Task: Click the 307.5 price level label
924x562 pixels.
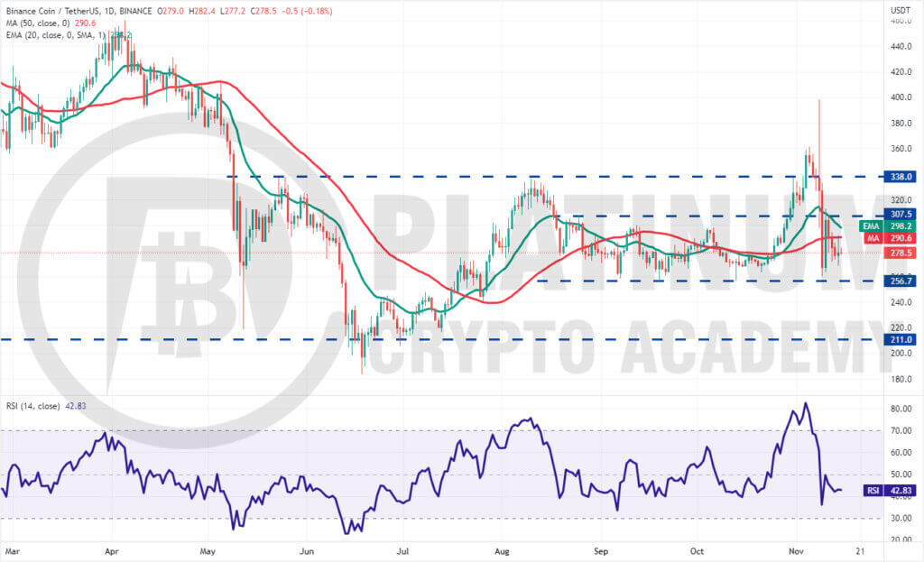Action: click(900, 215)
